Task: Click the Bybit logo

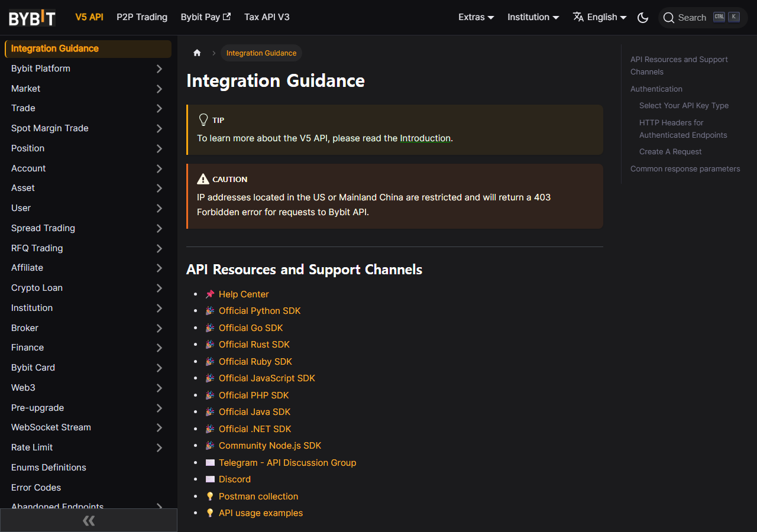Action: click(x=33, y=18)
